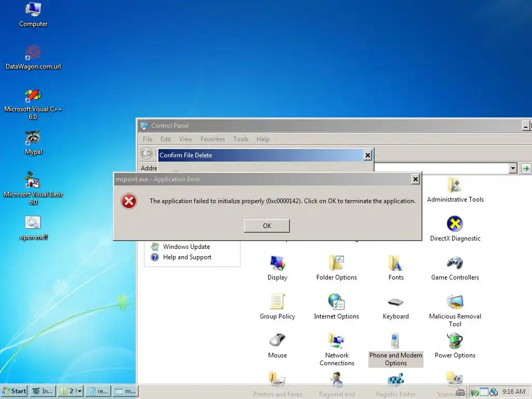532x399 pixels.
Task: Open Folder Options applet
Action: [x=336, y=268]
